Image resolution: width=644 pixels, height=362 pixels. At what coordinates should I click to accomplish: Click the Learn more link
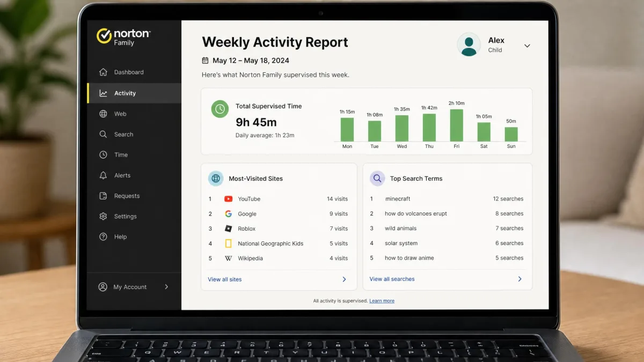382,301
